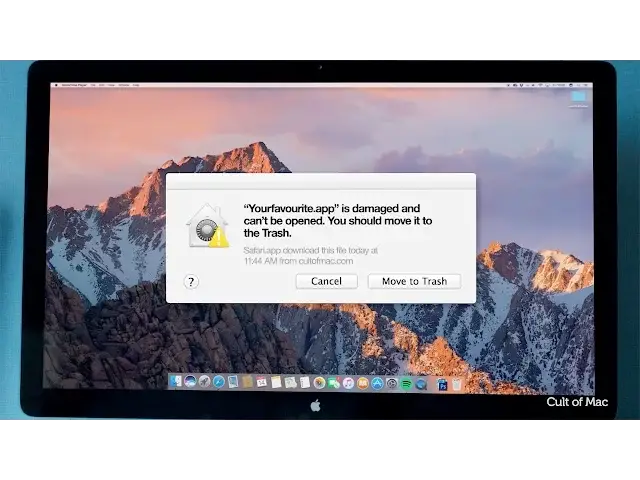This screenshot has height=480, width=640.
Task: Open System Preferences gear in dock
Action: click(392, 383)
